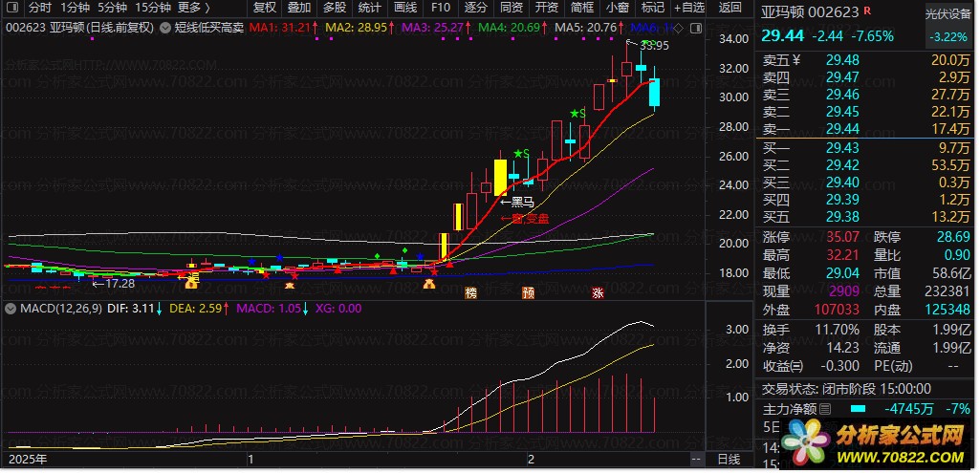This screenshot has height=473, width=980.
Task: Click the 2025年 timeline label
Action: point(26,460)
